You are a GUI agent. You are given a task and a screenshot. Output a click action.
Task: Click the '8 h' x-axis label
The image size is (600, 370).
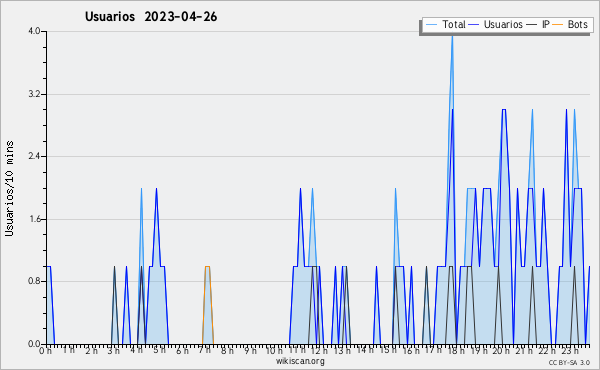[x=227, y=350]
